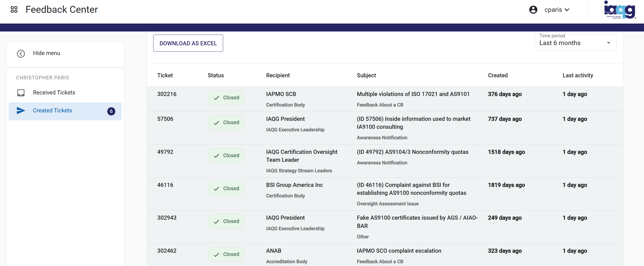Click subject Inside information used to market
The image size is (644, 266).
coord(413,123)
